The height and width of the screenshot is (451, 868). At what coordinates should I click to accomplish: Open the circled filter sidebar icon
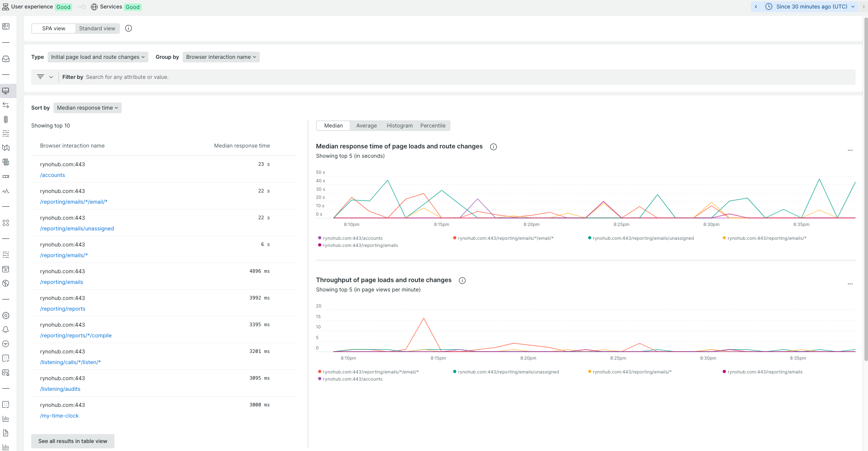6,344
